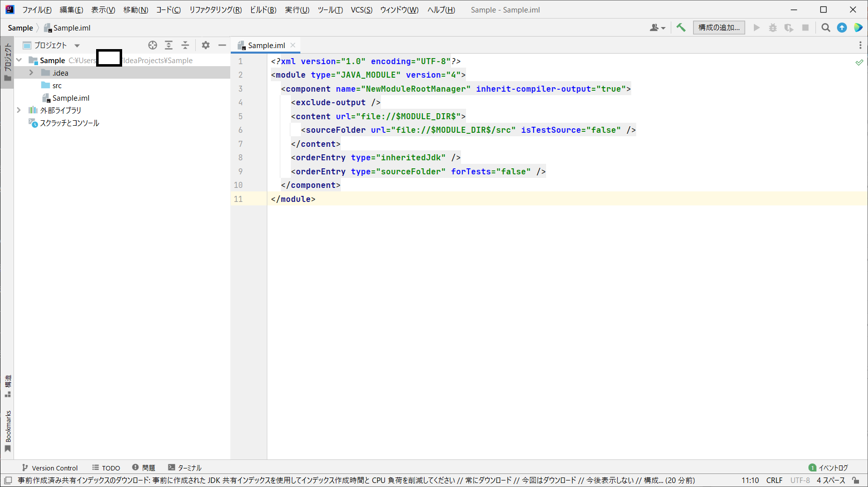
Task: Click the read-only lock icon in status bar
Action: point(855,480)
